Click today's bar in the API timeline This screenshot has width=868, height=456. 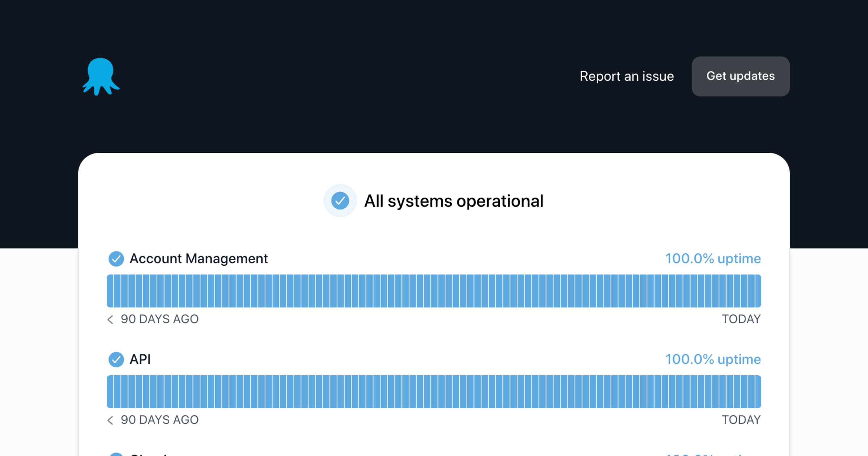(758, 392)
